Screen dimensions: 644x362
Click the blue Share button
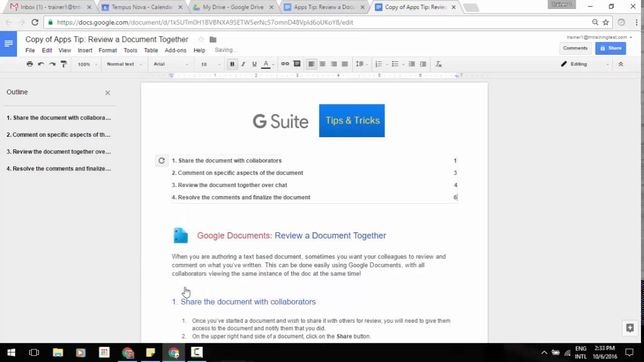tap(610, 48)
